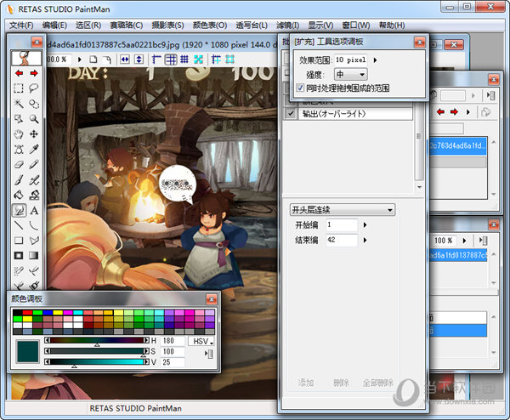Select the paint bucket fill tool
The height and width of the screenshot is (420, 510).
(x=19, y=196)
